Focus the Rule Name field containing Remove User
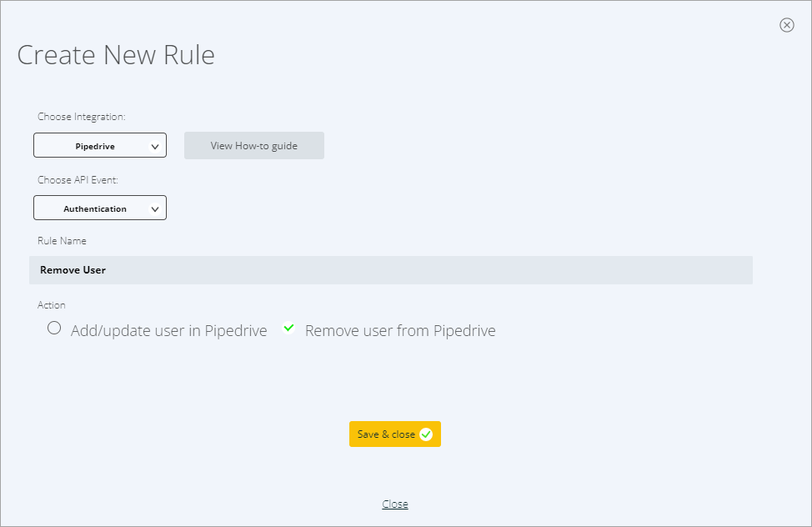Viewport: 812px width, 527px height. [x=391, y=270]
